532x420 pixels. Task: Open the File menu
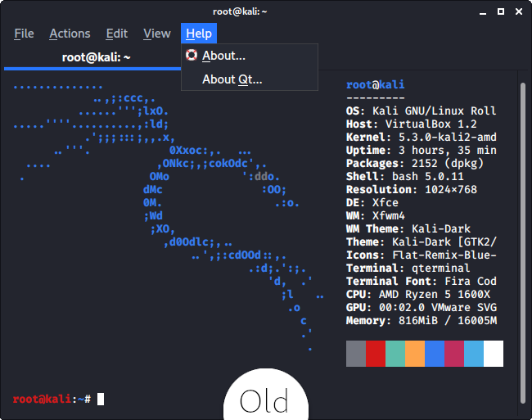[24, 34]
